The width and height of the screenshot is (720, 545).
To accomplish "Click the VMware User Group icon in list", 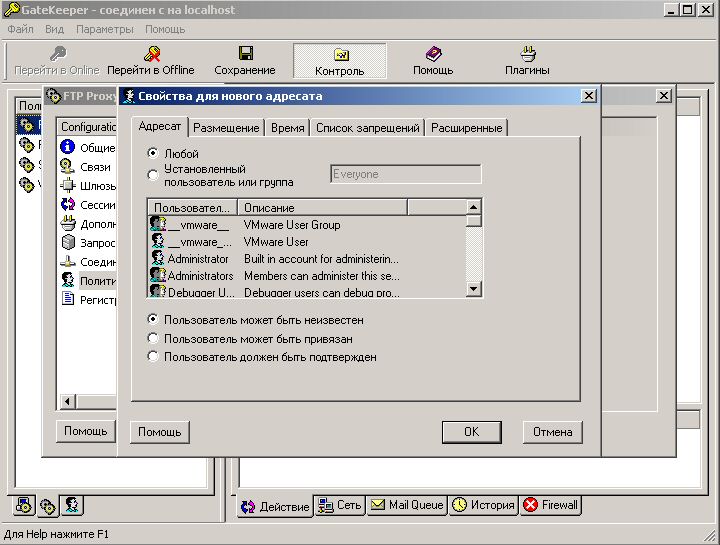I will click(x=158, y=224).
